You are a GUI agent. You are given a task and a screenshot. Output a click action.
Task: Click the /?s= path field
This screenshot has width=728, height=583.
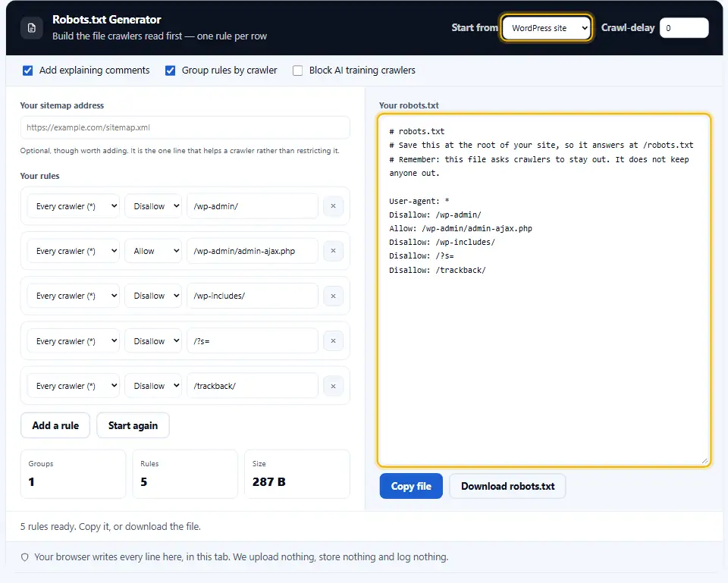point(252,340)
